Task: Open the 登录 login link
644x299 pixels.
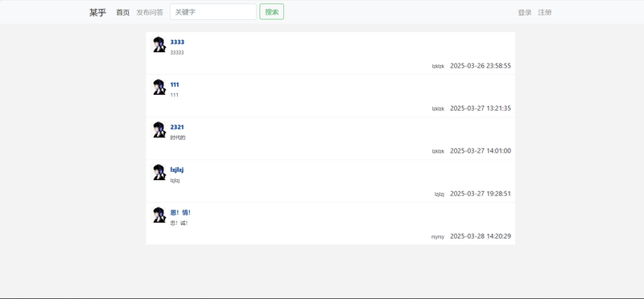Action: (525, 12)
